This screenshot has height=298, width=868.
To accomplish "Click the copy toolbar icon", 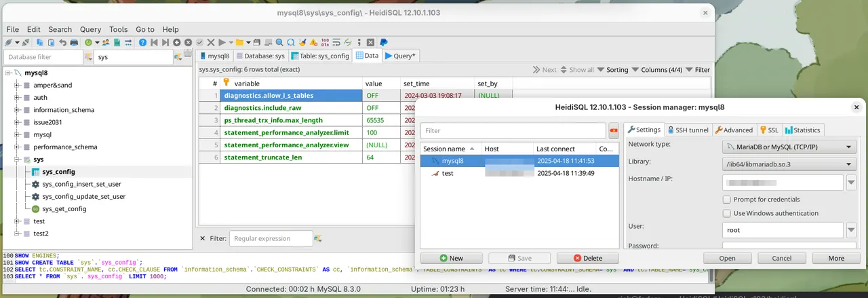I will coord(39,42).
